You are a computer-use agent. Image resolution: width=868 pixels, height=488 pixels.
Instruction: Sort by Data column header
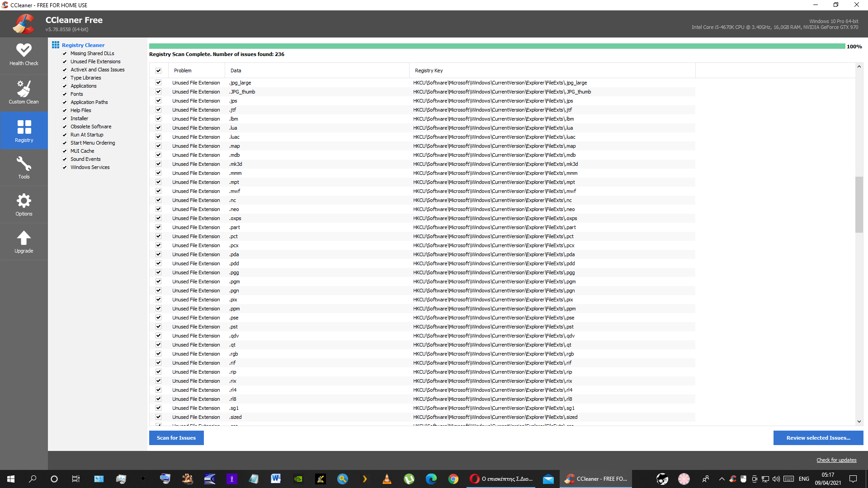[x=317, y=70]
